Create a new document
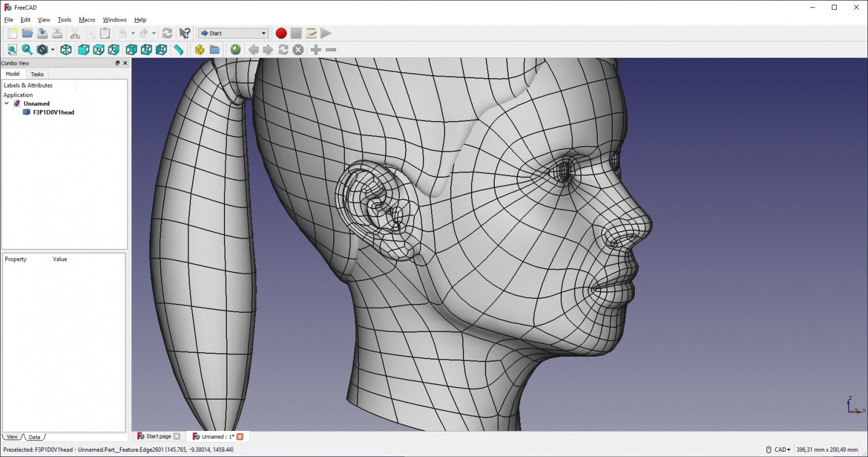Screen dimensions: 868x457 [x=12, y=33]
